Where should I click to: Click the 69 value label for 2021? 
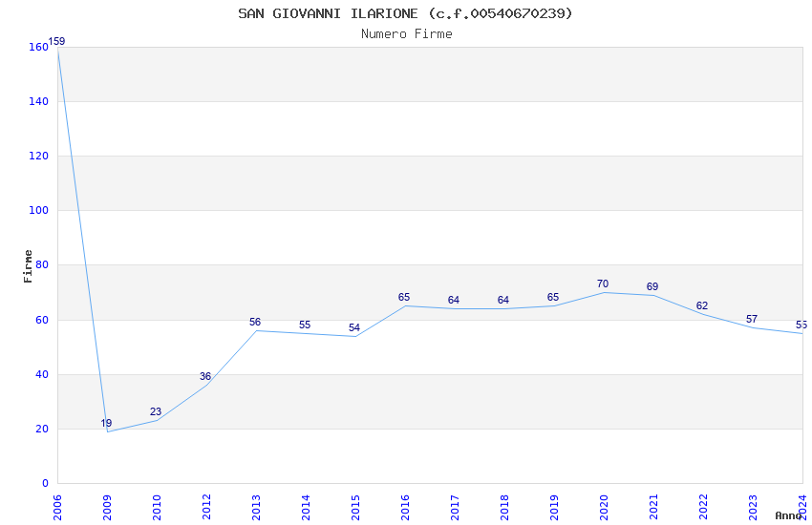point(652,286)
